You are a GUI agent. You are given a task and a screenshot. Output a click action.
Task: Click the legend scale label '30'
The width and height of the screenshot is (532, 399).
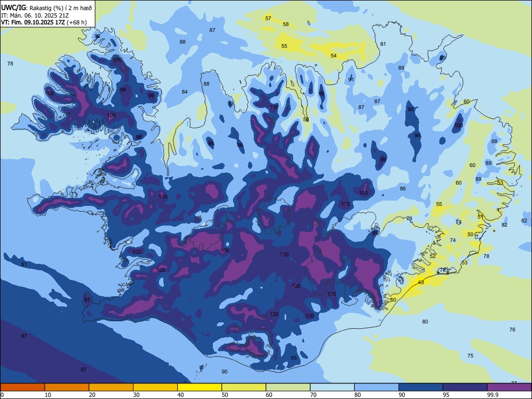click(136, 395)
